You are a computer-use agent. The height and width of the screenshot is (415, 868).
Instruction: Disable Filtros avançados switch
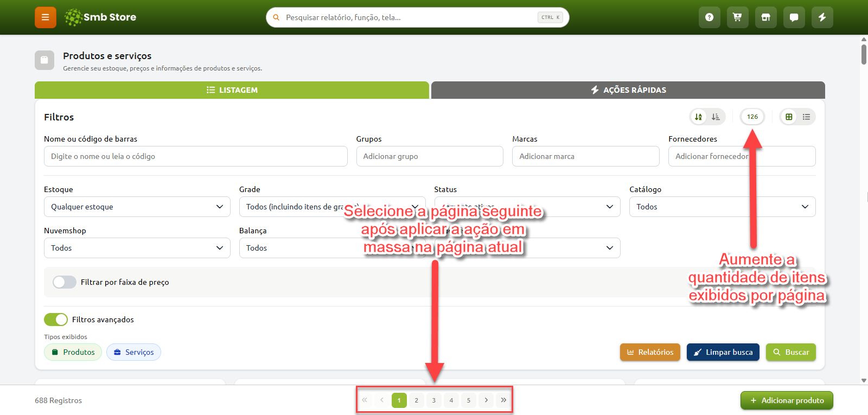[56, 320]
